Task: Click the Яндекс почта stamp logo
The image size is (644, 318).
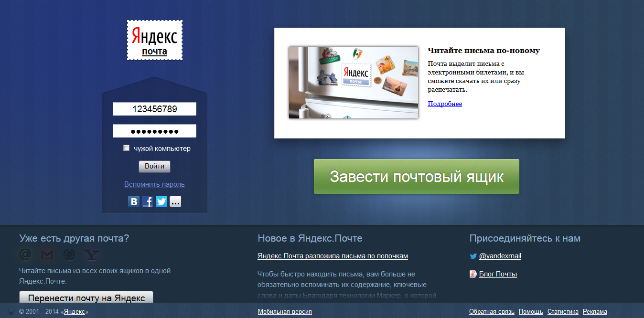Action: (x=154, y=40)
